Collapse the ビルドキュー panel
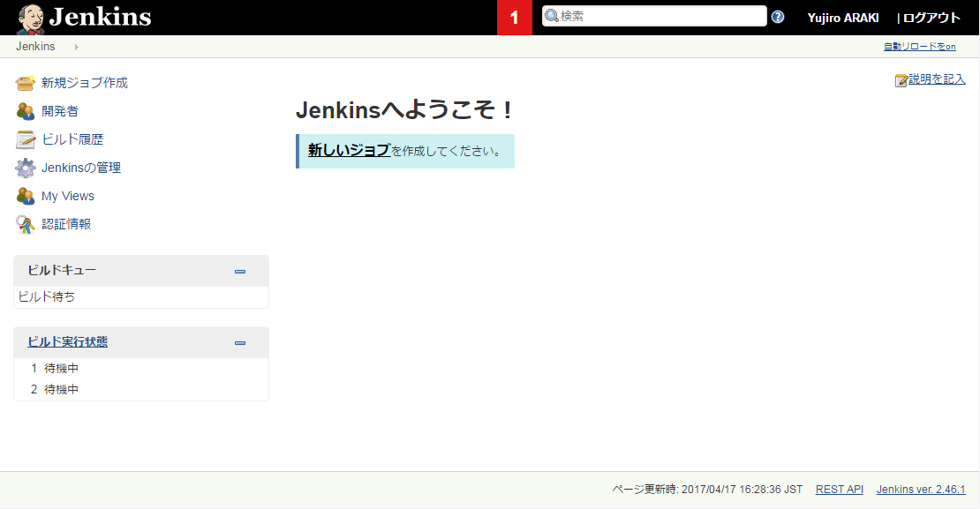This screenshot has height=509, width=980. (240, 271)
